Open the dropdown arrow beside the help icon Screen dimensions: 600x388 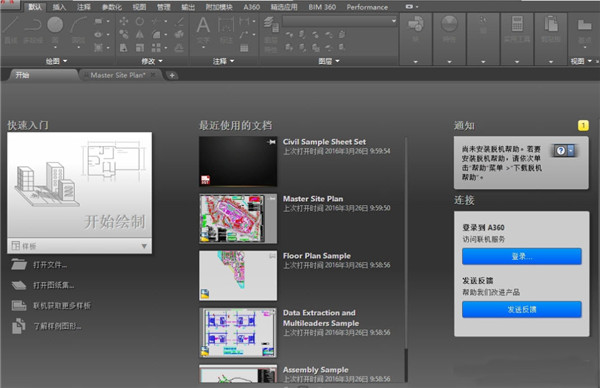(x=571, y=150)
